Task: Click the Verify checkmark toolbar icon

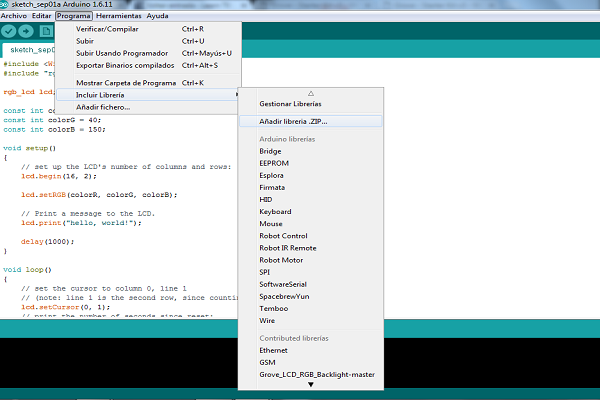Action: 8,31
